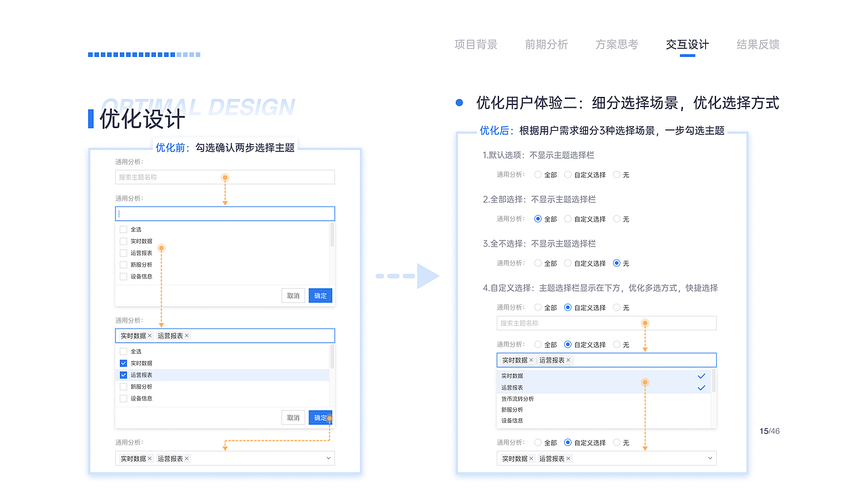Remove 实时数据 tag in 优化后 bottom select box

(x=531, y=459)
